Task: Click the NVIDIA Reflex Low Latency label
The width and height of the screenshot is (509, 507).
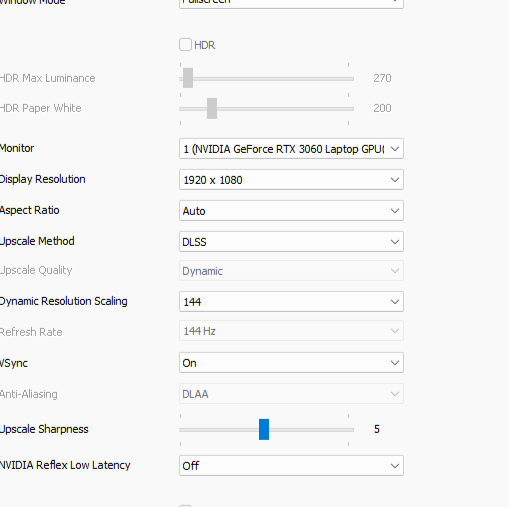Action: tap(65, 465)
